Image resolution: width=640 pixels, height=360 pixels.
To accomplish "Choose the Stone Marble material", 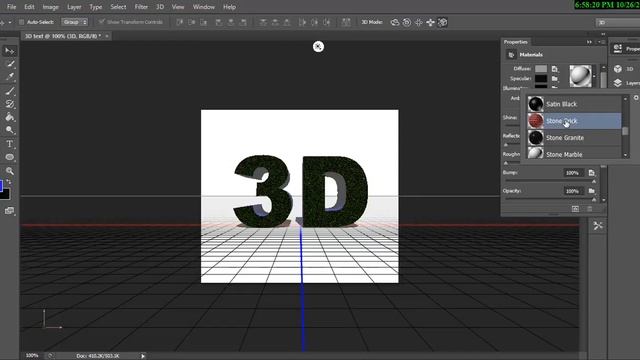I will (x=573, y=153).
